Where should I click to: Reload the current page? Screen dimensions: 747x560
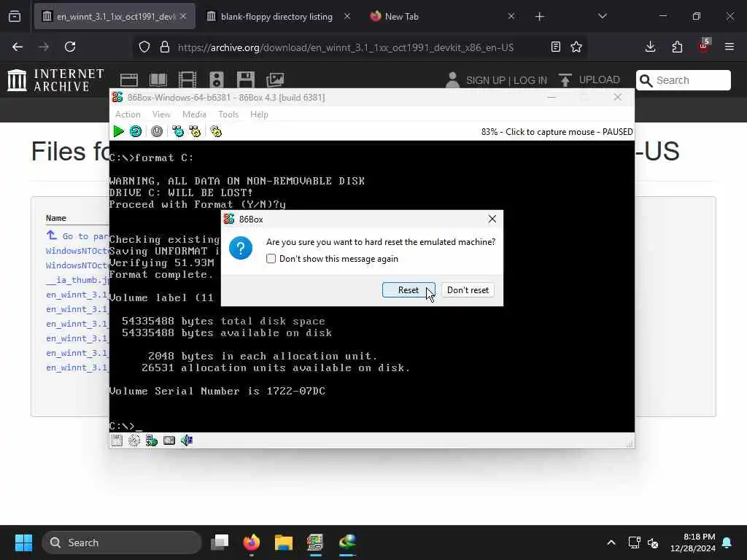click(70, 47)
